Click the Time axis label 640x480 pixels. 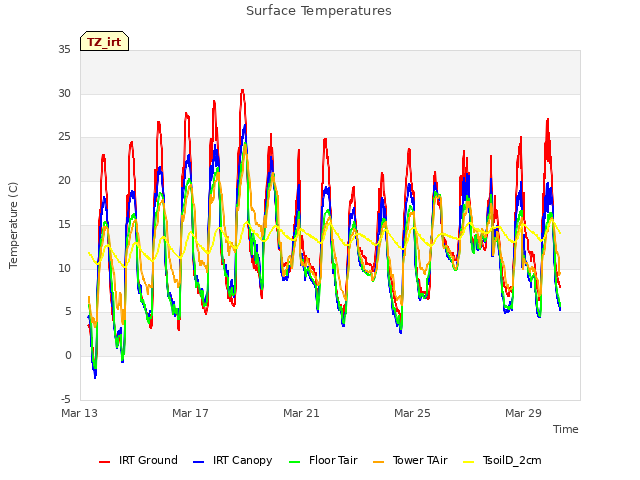[566, 429]
